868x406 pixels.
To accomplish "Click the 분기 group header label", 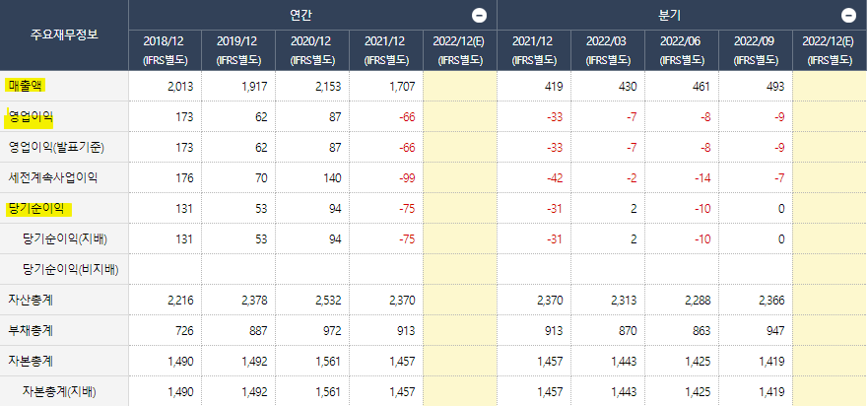I will [x=670, y=16].
